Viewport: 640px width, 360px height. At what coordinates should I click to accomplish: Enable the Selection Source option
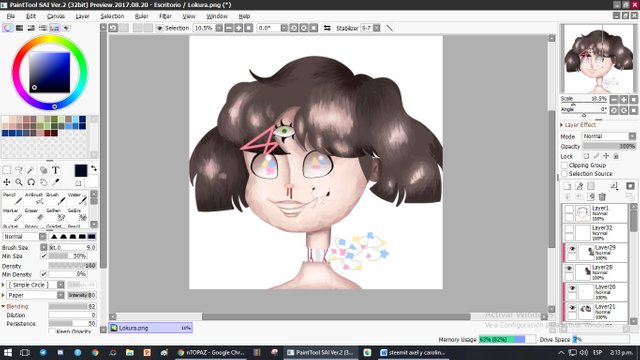point(564,173)
